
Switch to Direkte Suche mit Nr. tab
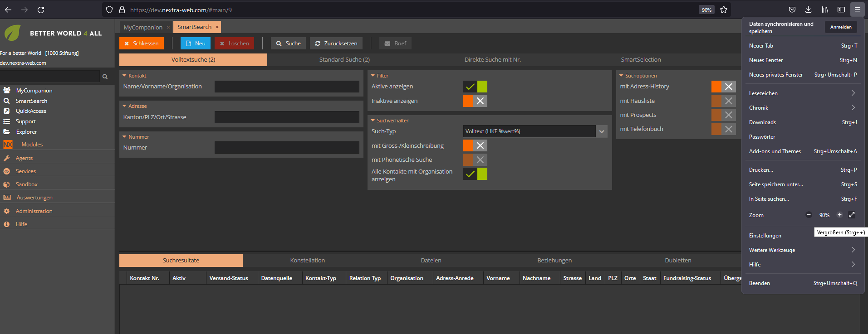pos(493,60)
